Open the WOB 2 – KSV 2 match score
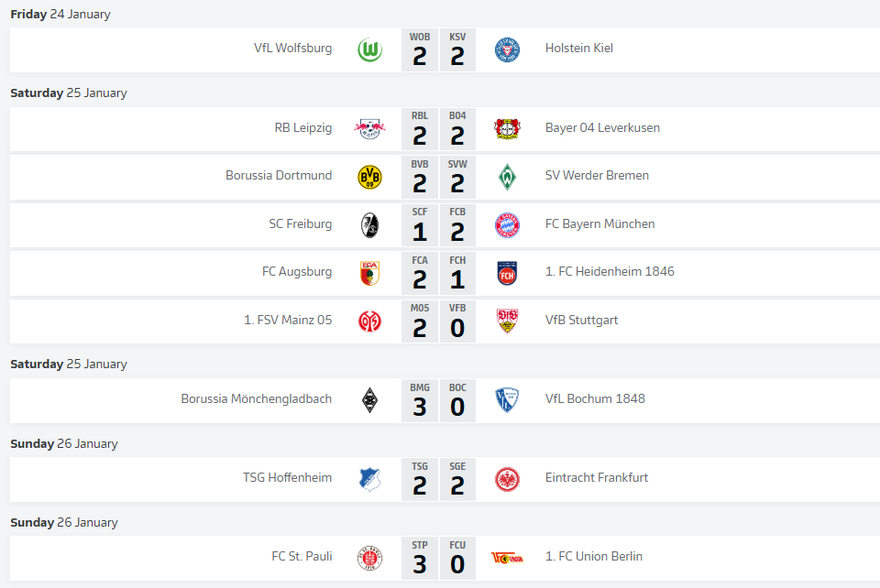 coord(438,50)
